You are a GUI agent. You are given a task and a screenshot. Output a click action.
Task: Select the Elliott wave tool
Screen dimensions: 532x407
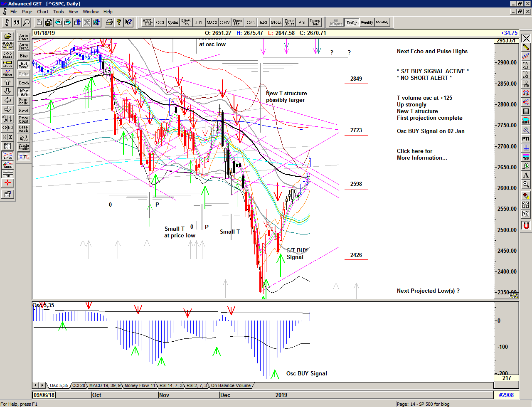7,73
